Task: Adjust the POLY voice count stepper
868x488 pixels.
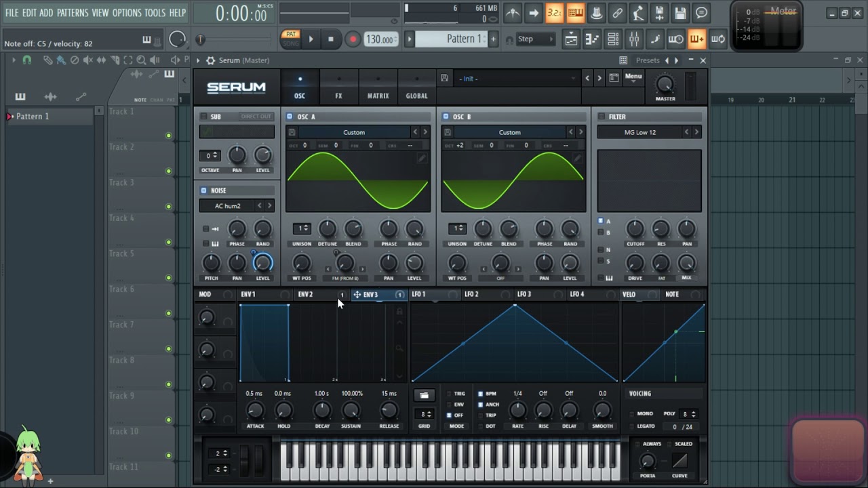Action: pyautogui.click(x=690, y=414)
